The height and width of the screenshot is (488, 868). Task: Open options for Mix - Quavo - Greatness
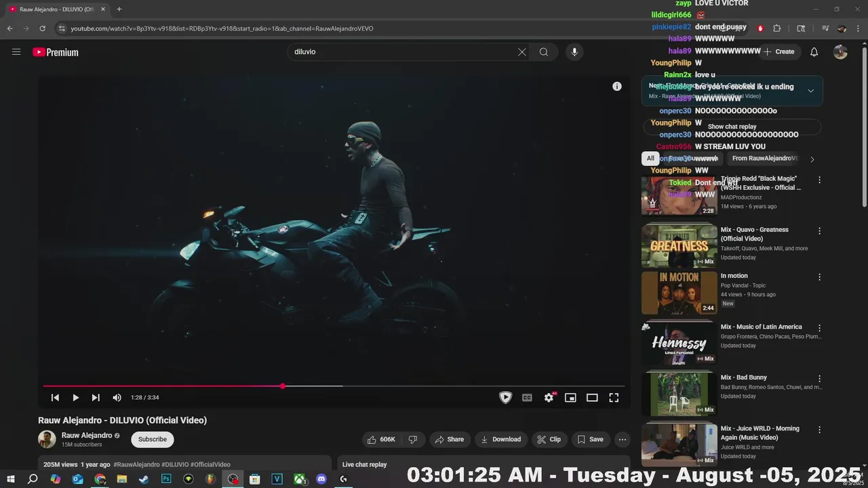point(819,231)
